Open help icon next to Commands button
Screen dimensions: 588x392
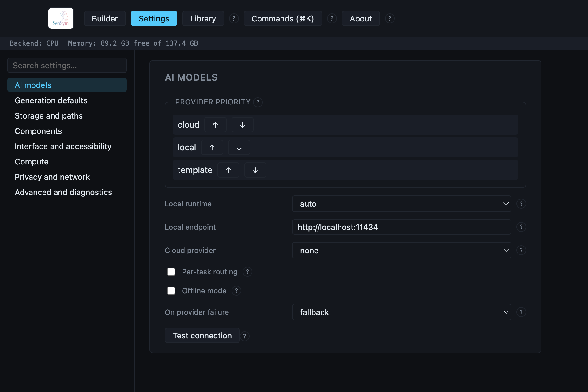pyautogui.click(x=332, y=18)
